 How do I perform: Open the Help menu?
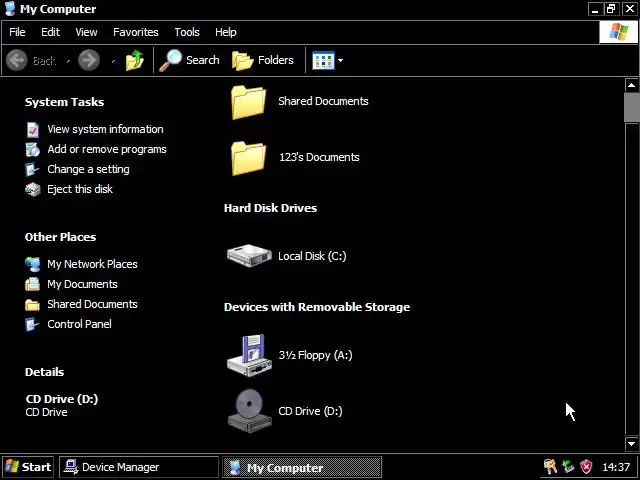point(226,32)
